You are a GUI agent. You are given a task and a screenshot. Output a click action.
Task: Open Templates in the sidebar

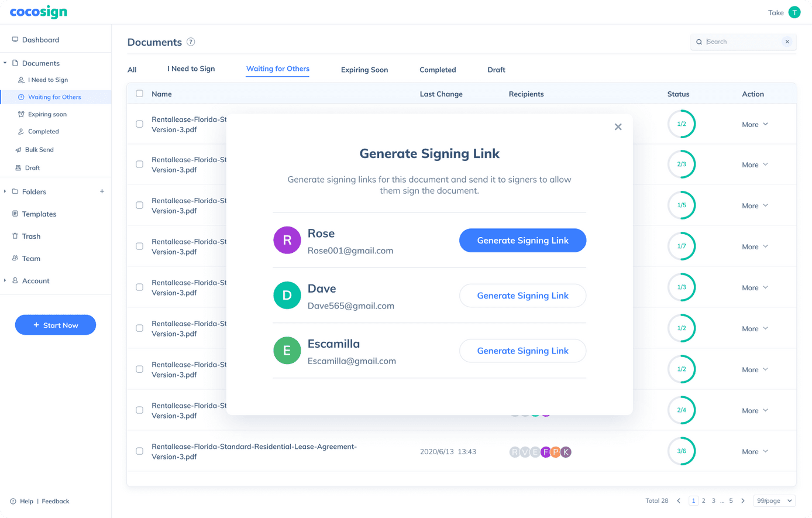pos(39,214)
